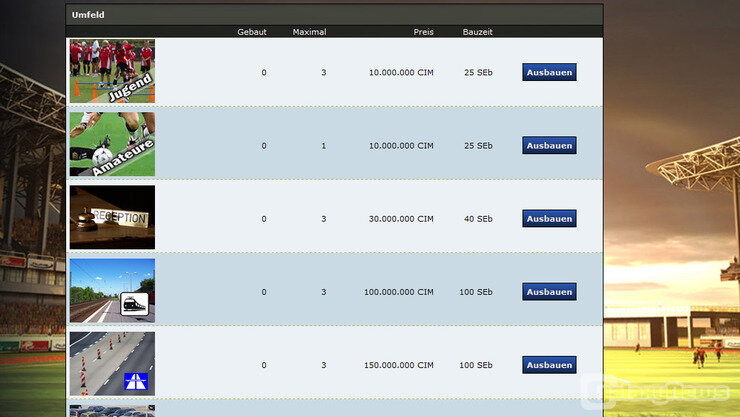Screen dimensions: 740x417
Task: Click the train symbol icon
Action: tap(135, 304)
